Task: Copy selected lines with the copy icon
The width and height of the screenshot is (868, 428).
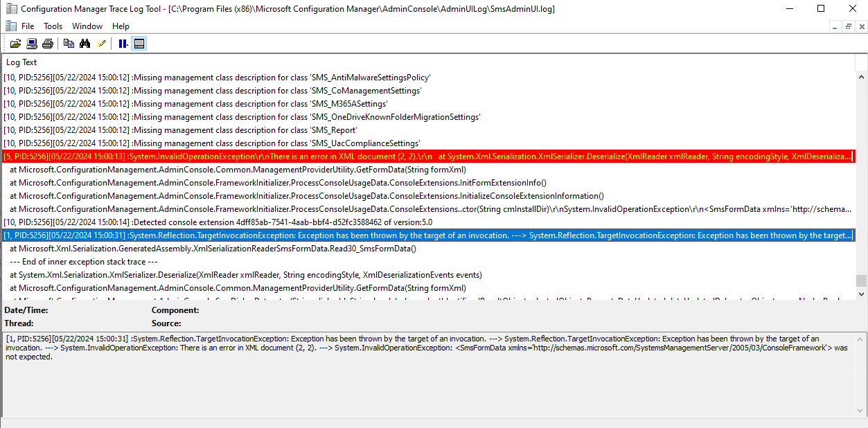Action: [69, 44]
